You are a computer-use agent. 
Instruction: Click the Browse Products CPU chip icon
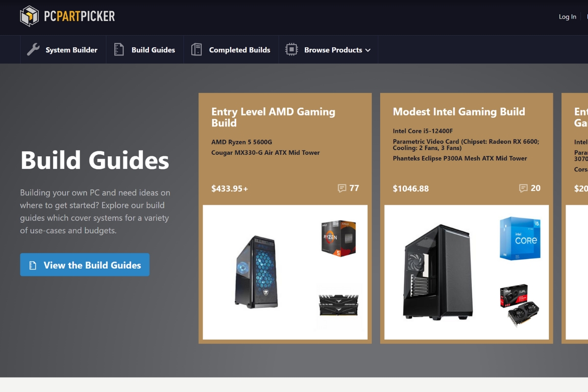click(292, 49)
